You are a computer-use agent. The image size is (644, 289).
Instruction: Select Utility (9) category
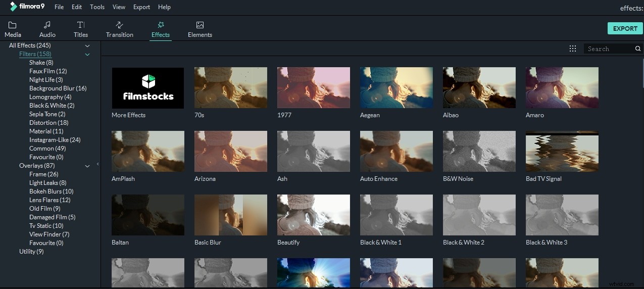point(31,252)
